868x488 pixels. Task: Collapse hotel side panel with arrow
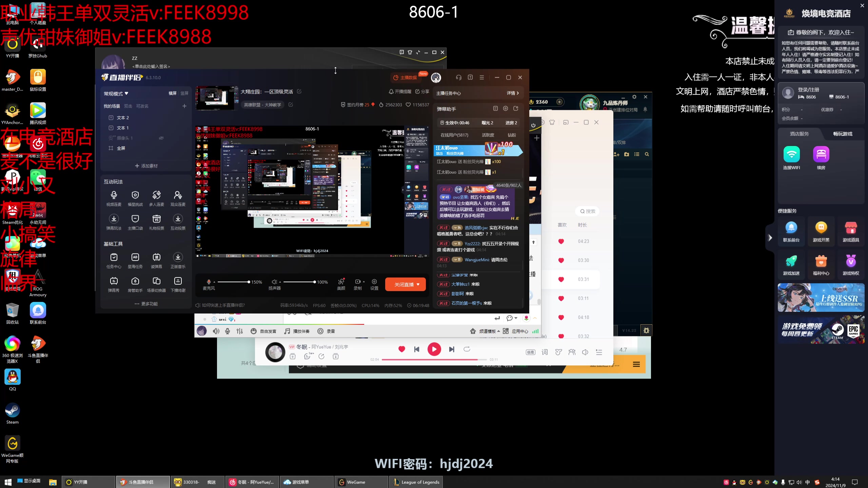coord(770,238)
